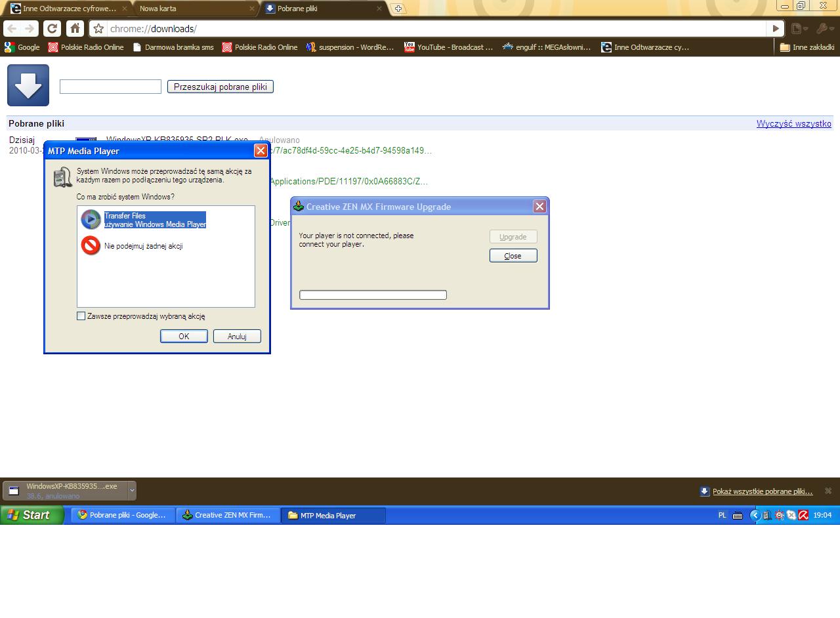Open the 'Inne zakładki' bookmarks folder
The height and width of the screenshot is (618, 840).
click(807, 47)
